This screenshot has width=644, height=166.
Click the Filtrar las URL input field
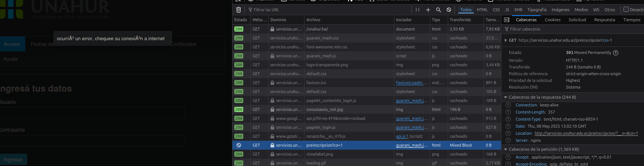click(328, 10)
